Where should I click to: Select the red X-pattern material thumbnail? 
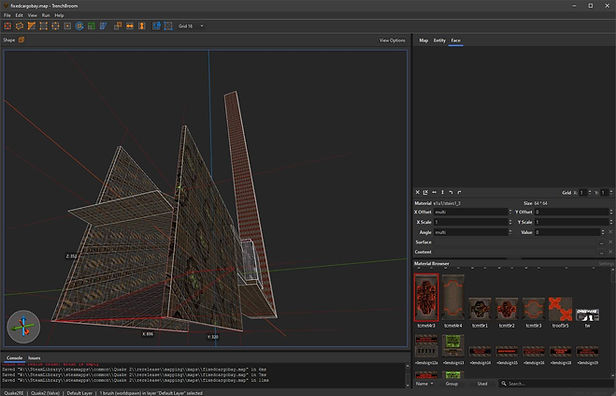click(x=560, y=309)
